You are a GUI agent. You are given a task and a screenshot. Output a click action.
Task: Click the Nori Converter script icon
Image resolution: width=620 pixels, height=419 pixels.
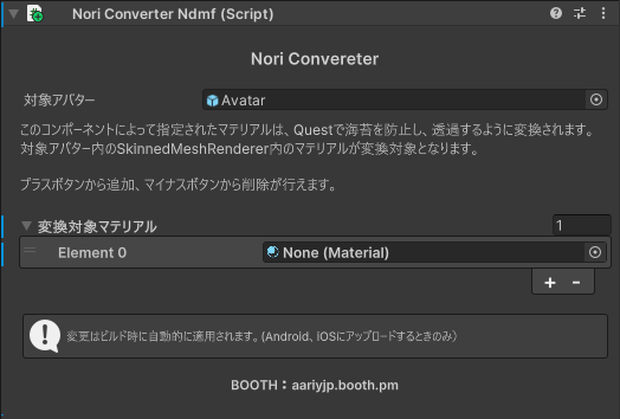[35, 13]
